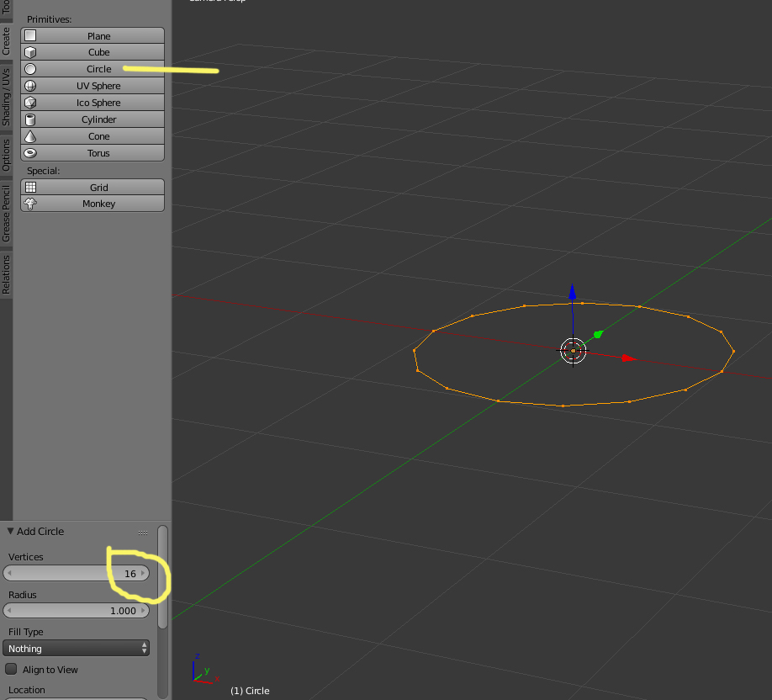This screenshot has width=772, height=700.
Task: Add a Plane mesh
Action: (x=93, y=35)
